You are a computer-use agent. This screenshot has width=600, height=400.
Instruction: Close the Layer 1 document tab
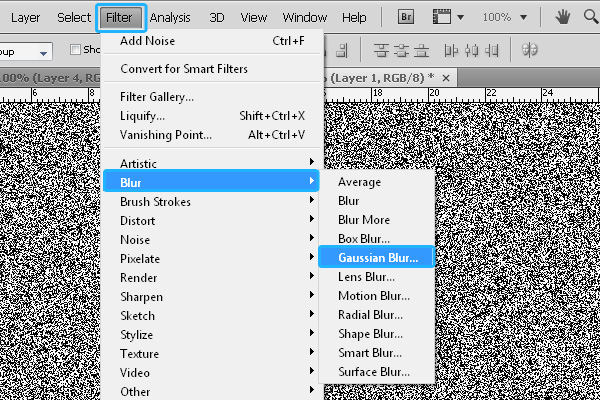[445, 77]
